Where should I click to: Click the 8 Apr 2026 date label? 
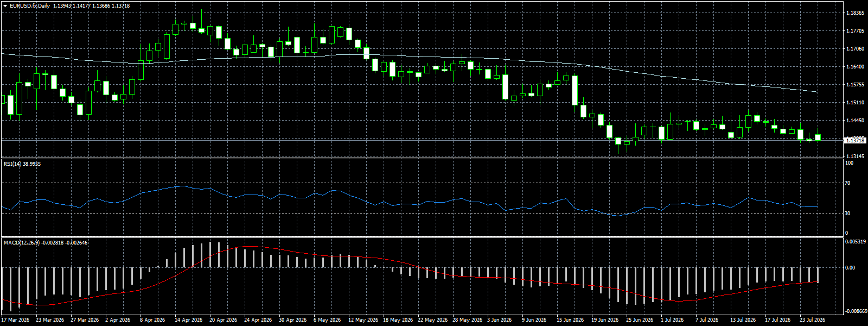[x=154, y=320]
